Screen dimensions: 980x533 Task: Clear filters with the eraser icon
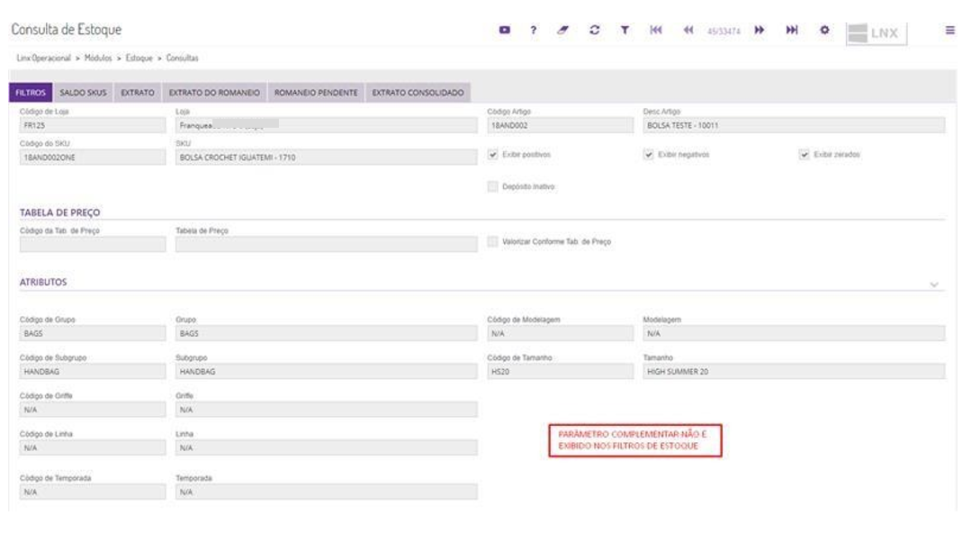tap(563, 30)
